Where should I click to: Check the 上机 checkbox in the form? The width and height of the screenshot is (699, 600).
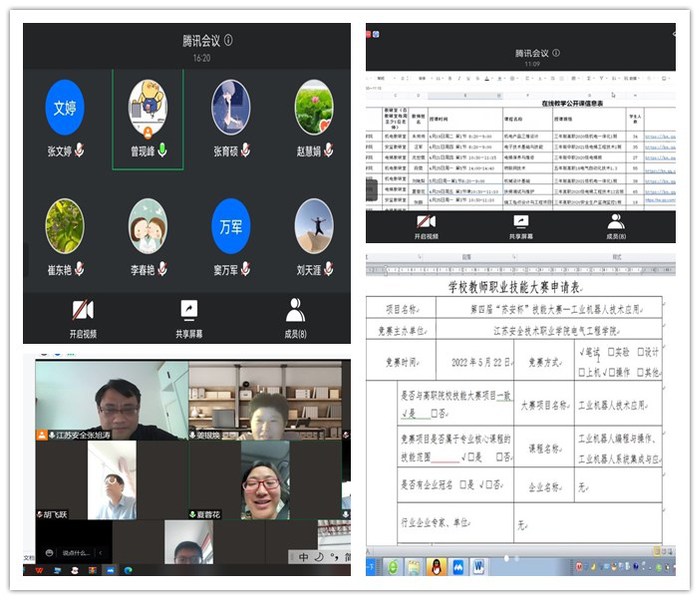pyautogui.click(x=582, y=371)
